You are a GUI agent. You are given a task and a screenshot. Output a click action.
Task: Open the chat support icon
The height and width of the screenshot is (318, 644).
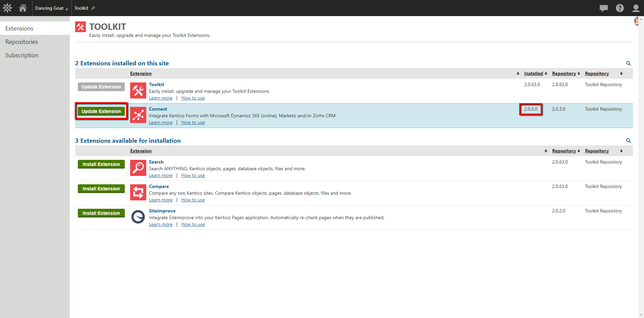point(604,8)
